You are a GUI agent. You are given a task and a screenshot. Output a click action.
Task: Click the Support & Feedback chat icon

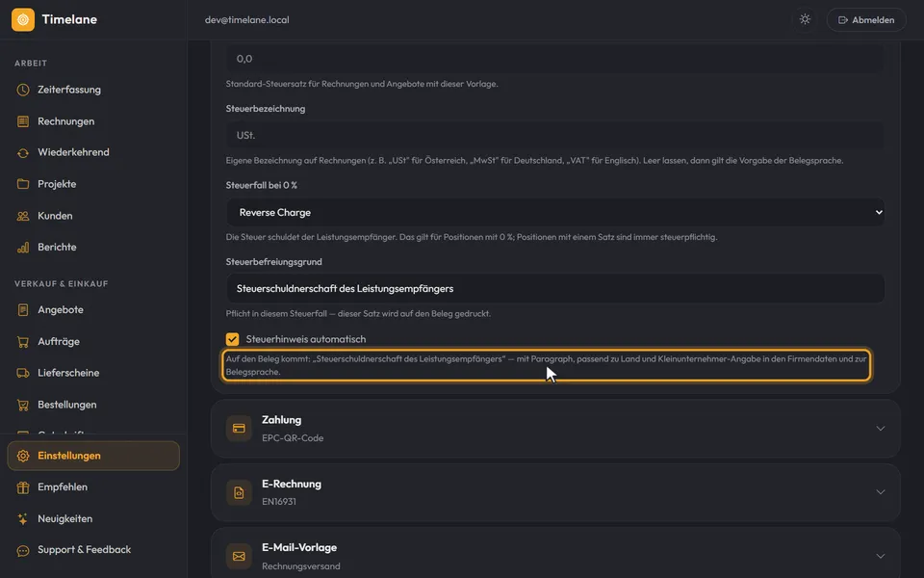point(23,550)
